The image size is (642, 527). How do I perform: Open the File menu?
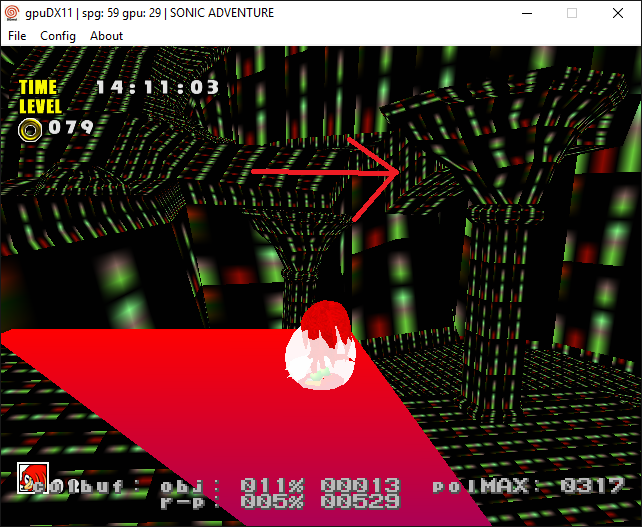coord(17,36)
